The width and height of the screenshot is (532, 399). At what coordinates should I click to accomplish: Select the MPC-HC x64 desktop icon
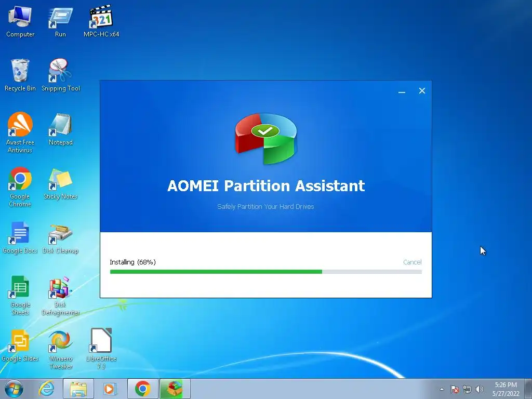point(101,22)
